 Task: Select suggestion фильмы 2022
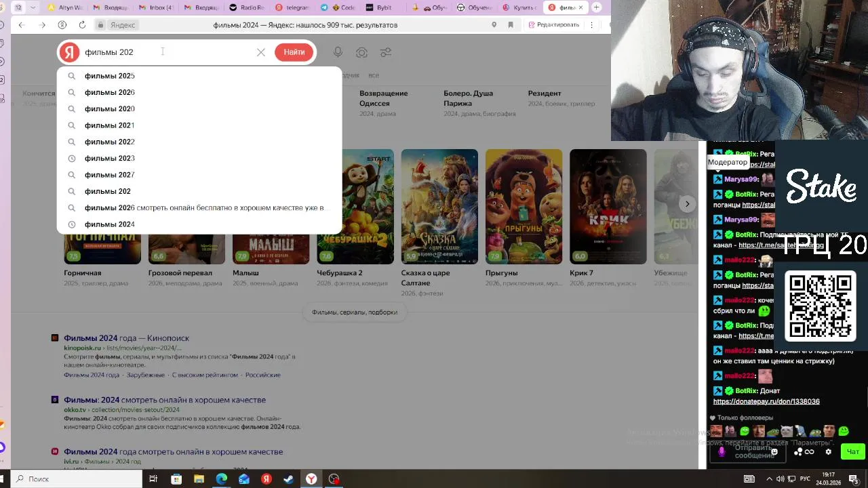click(199, 142)
